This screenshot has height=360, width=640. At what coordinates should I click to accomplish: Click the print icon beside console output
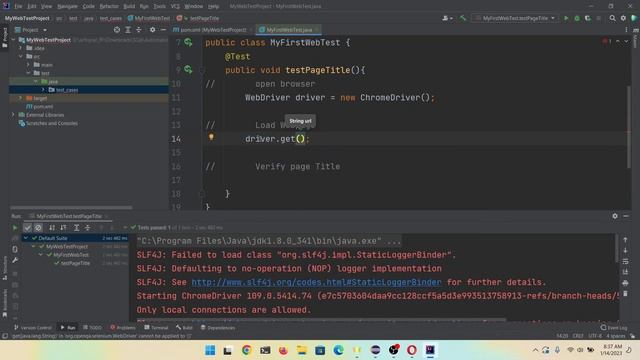pyautogui.click(x=625, y=283)
